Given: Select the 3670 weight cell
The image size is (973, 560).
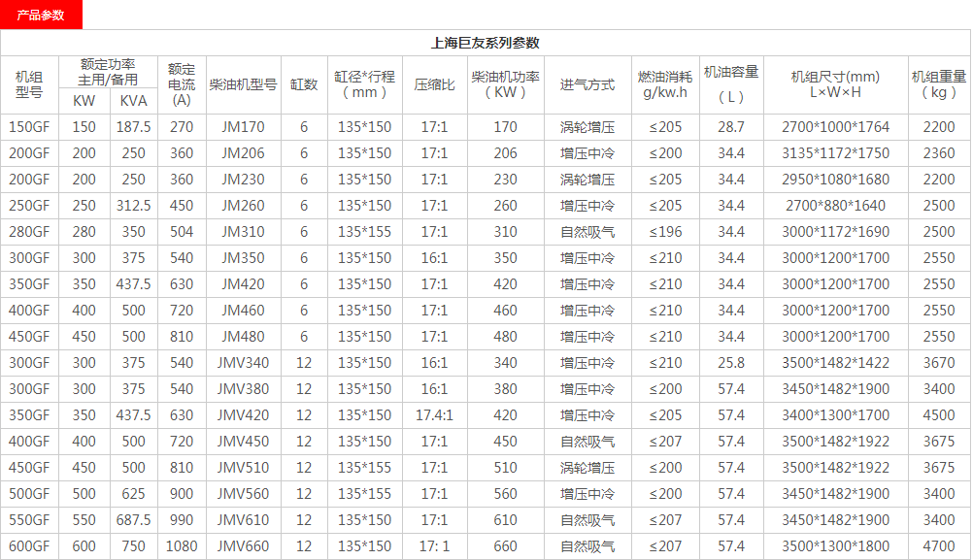Looking at the screenshot, I should click(x=939, y=363).
